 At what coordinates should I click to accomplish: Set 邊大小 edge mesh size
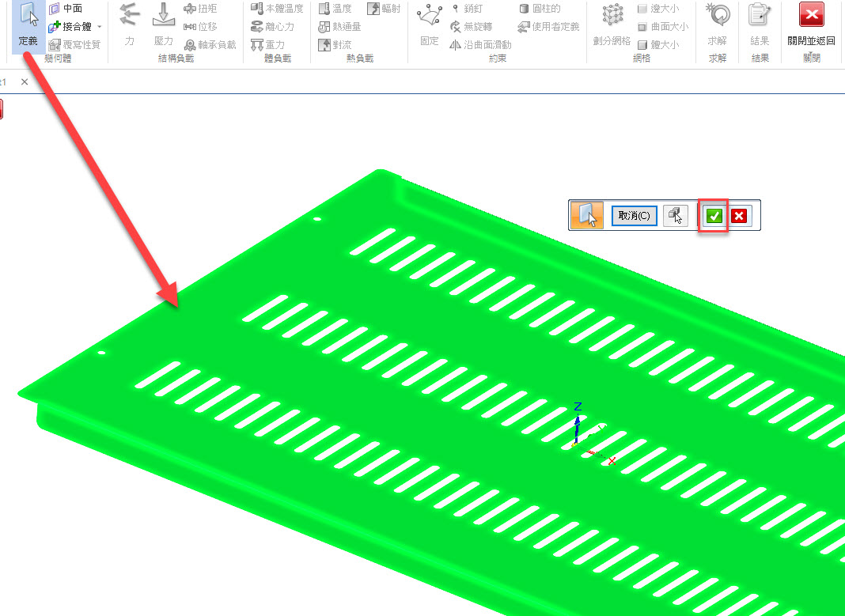click(x=658, y=9)
